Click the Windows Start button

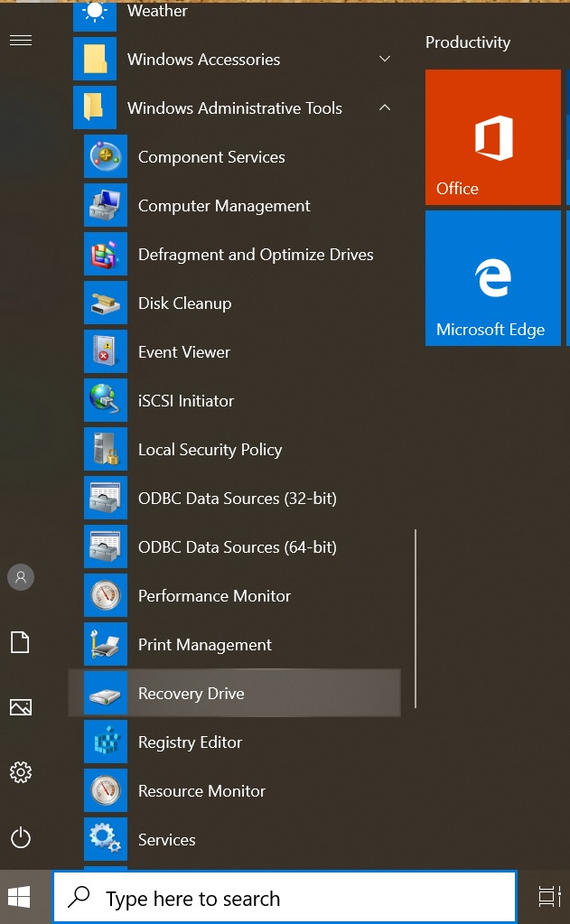[20, 898]
